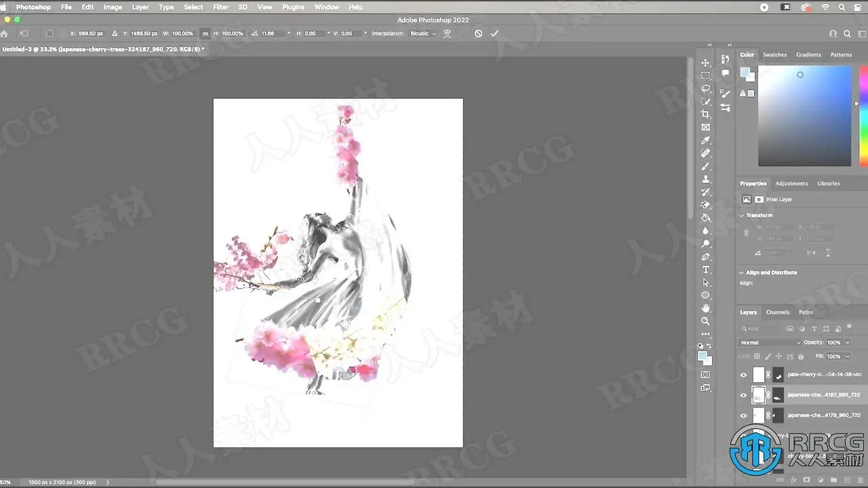Click the hue slider strip
The image size is (868, 488).
coord(864,116)
